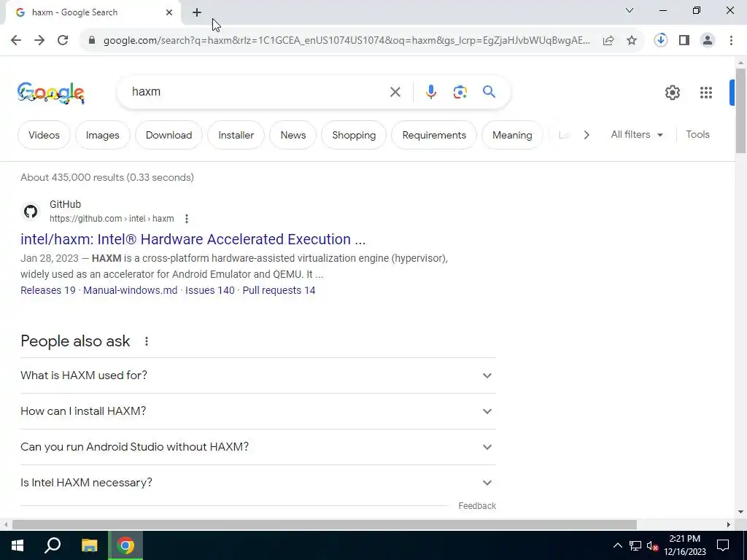This screenshot has width=747, height=560.
Task: Expand "Is Intel HAXM necessary?"
Action: [258, 483]
